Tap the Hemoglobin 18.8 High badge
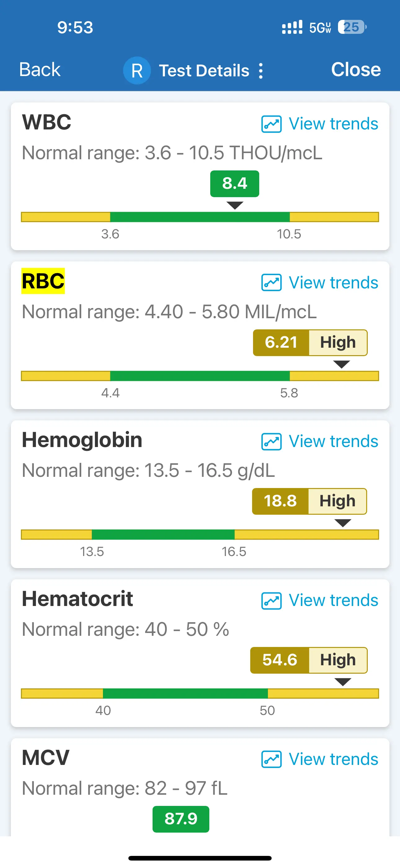400x868 pixels. click(309, 501)
